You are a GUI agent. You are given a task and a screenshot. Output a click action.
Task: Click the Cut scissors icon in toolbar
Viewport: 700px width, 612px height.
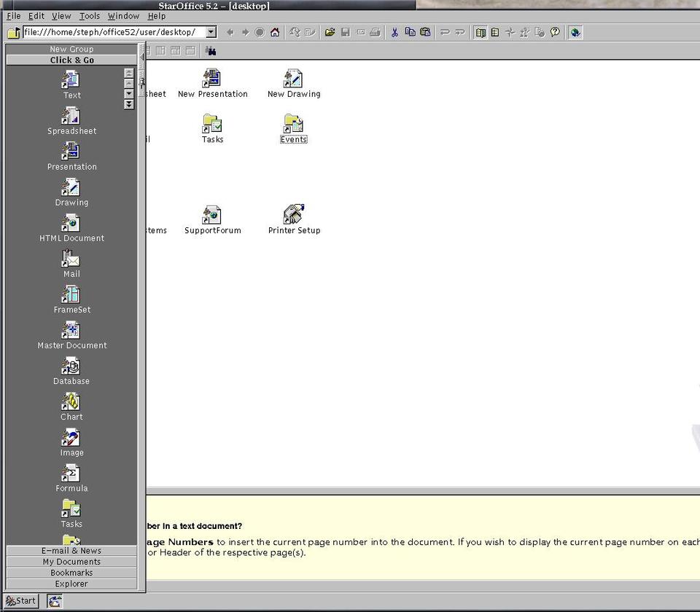click(394, 32)
